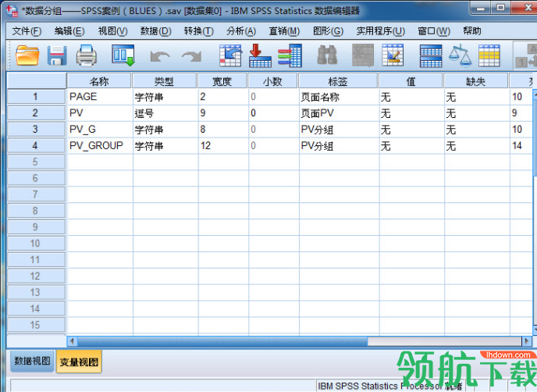
Task: Click 无 missing cell in PV_GROUP row
Action: 477,145
